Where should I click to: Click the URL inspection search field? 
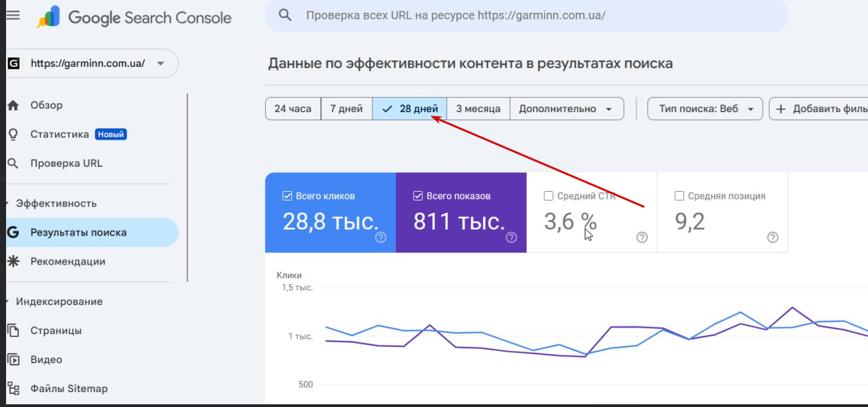pyautogui.click(x=526, y=15)
